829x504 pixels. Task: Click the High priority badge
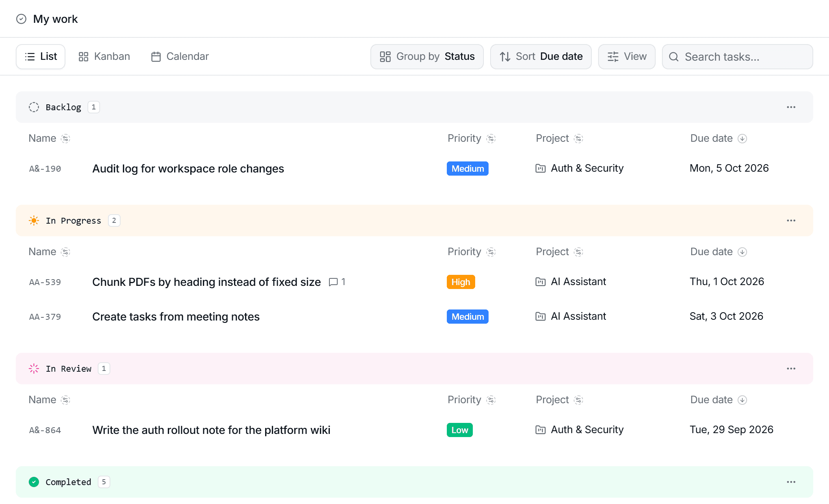tap(461, 282)
